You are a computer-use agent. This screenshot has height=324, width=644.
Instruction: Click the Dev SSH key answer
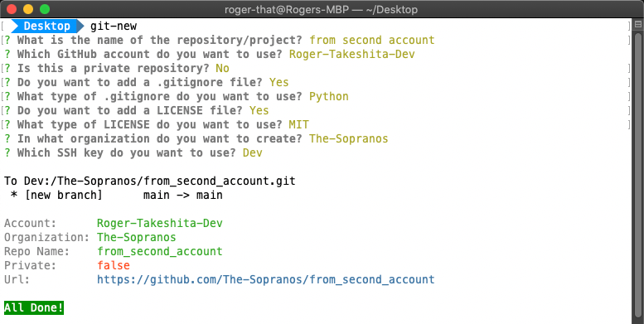tap(253, 152)
